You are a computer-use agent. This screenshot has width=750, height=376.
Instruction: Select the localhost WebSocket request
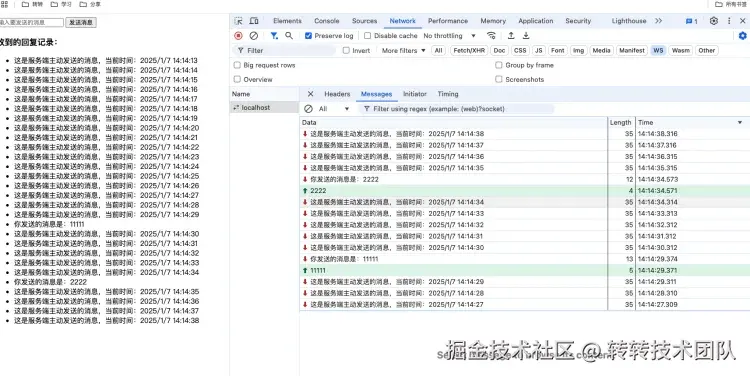264,108
